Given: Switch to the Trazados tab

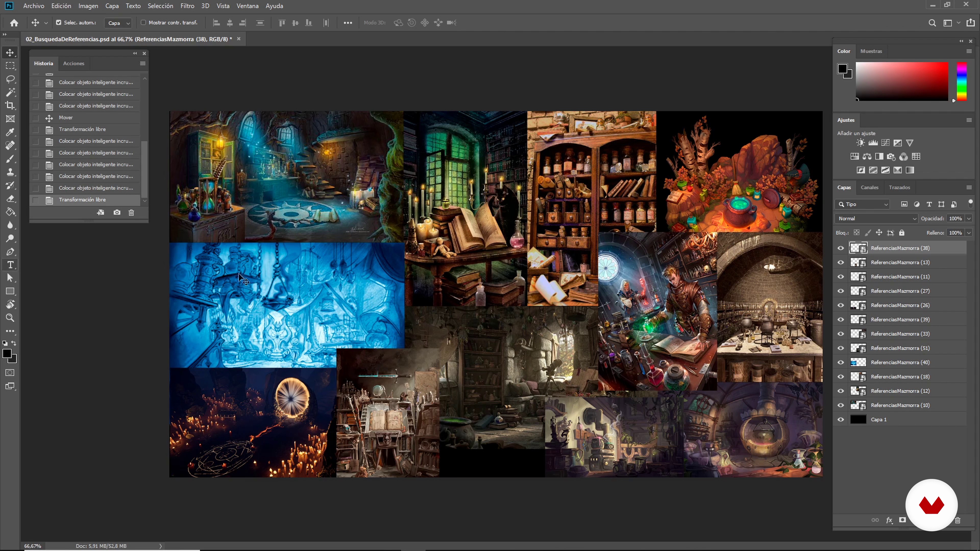Looking at the screenshot, I should [899, 187].
